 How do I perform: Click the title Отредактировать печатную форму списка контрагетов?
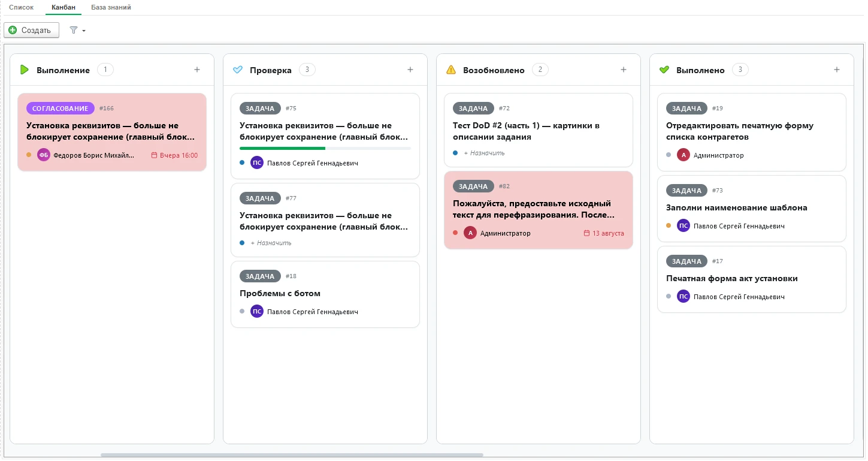[x=740, y=131]
